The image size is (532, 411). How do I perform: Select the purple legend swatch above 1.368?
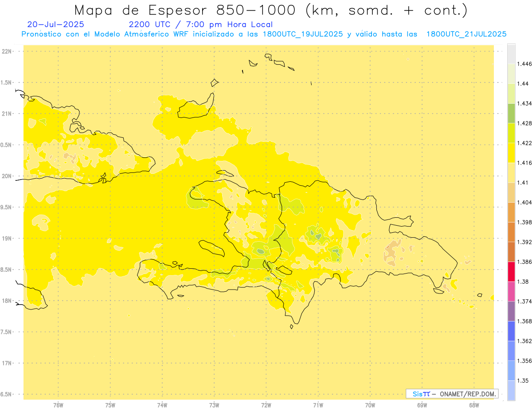[511, 311]
